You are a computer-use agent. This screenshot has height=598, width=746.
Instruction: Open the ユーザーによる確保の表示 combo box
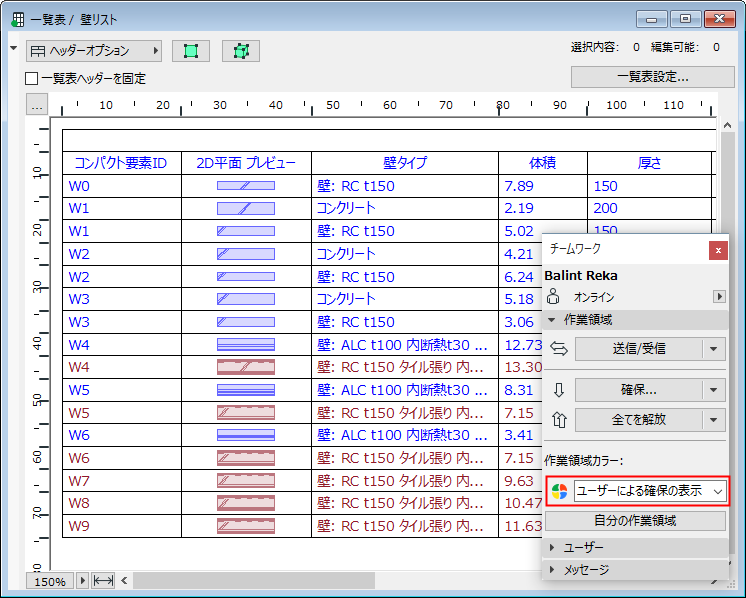click(x=650, y=491)
